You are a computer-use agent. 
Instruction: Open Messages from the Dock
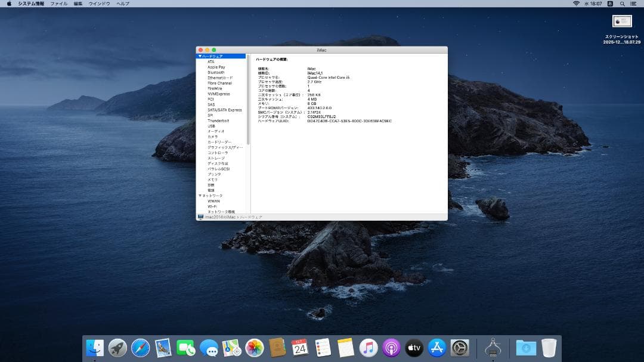[210, 347]
